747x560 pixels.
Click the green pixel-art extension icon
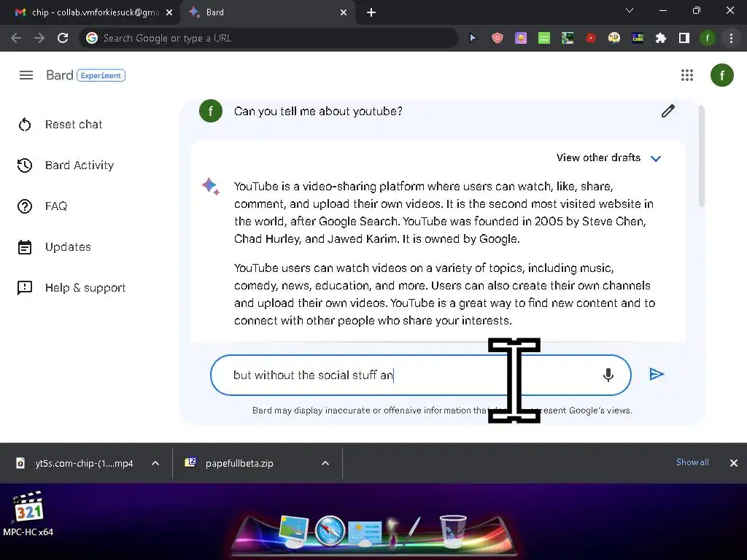point(568,38)
